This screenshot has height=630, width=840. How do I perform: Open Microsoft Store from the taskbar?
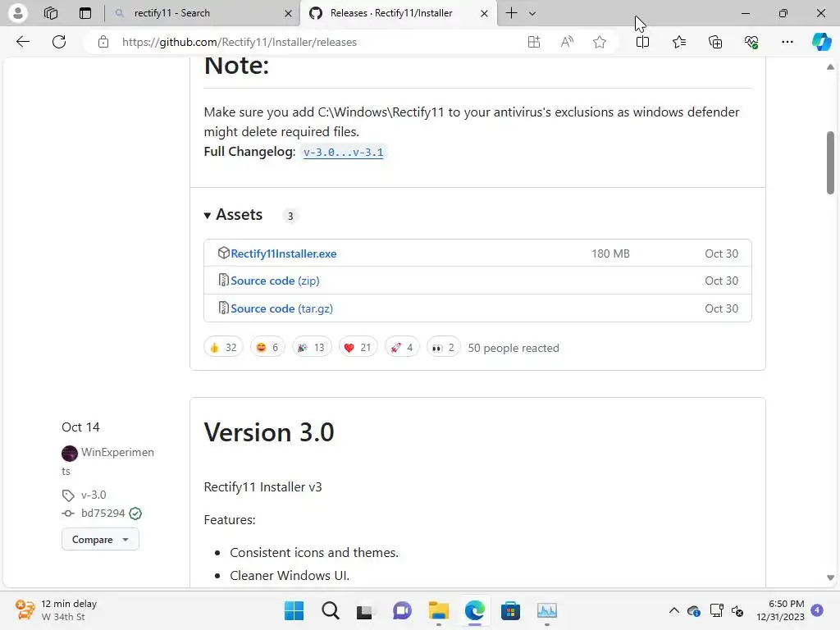510,610
